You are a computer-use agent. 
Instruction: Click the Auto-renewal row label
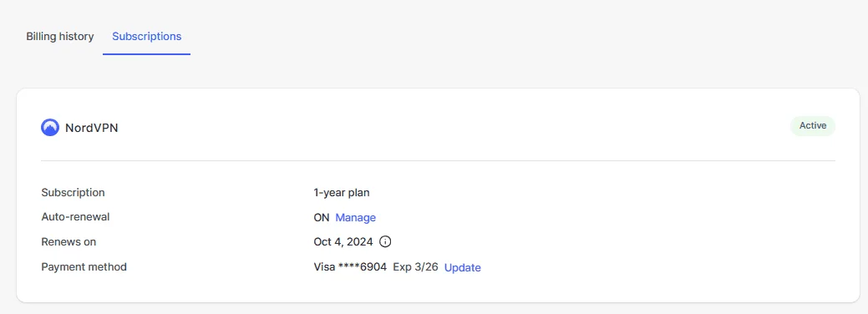click(x=75, y=216)
